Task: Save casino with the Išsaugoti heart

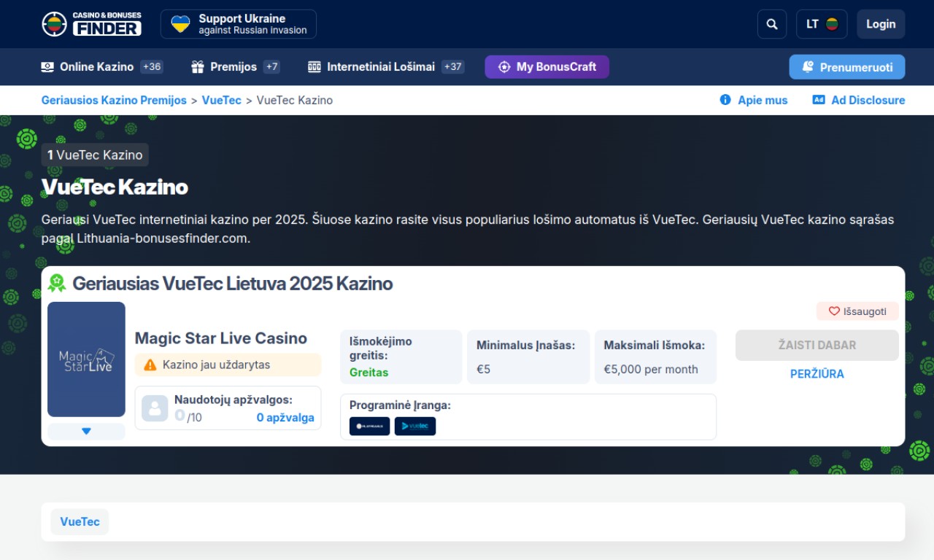Action: tap(857, 311)
